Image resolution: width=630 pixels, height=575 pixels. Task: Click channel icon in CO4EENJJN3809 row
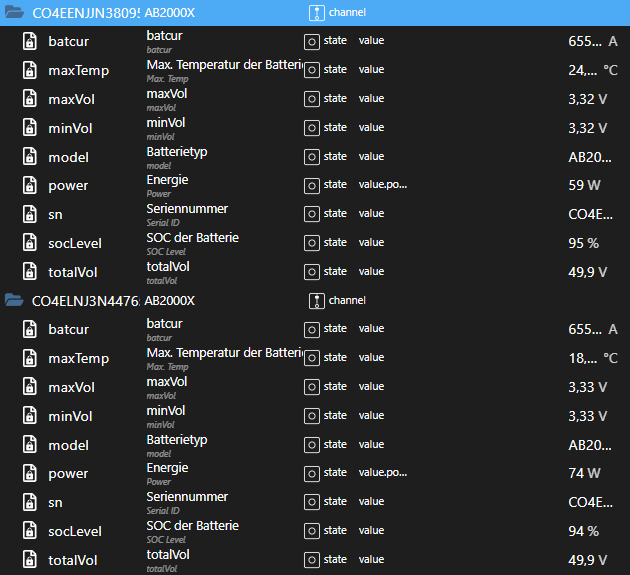click(317, 13)
